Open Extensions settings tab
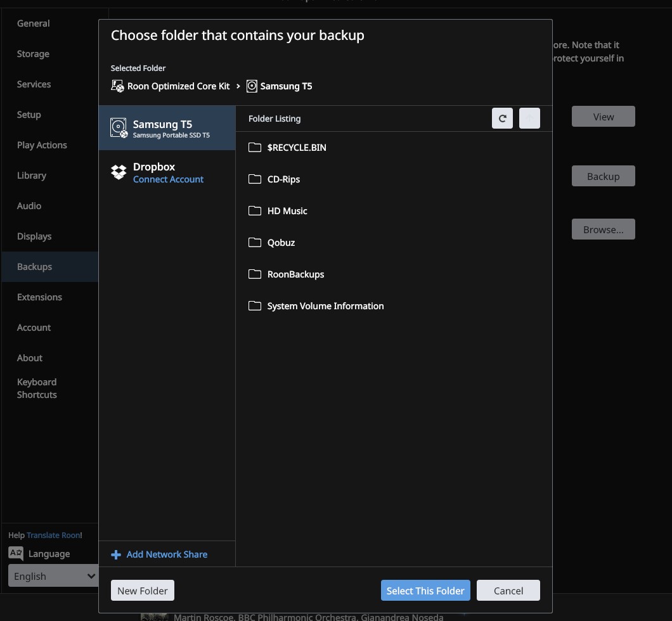This screenshot has width=672, height=621. [x=39, y=297]
